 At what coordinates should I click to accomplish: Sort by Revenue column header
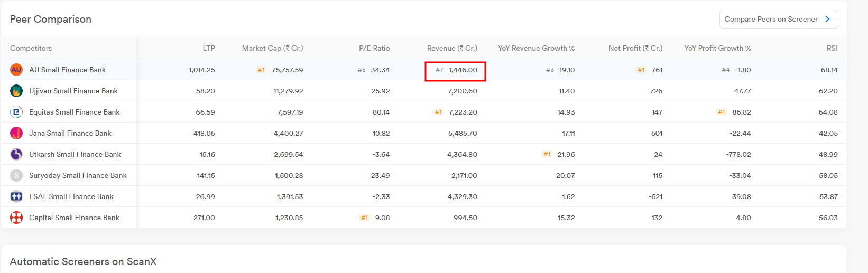click(x=452, y=48)
